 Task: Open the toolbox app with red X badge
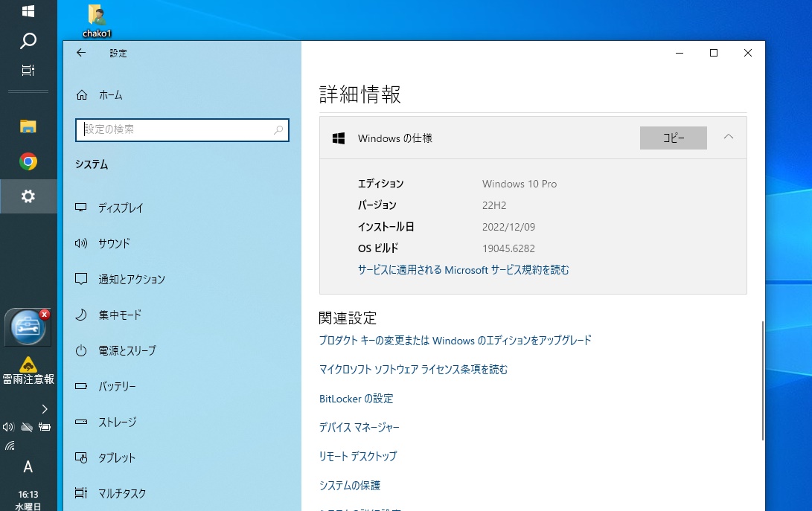(x=28, y=327)
